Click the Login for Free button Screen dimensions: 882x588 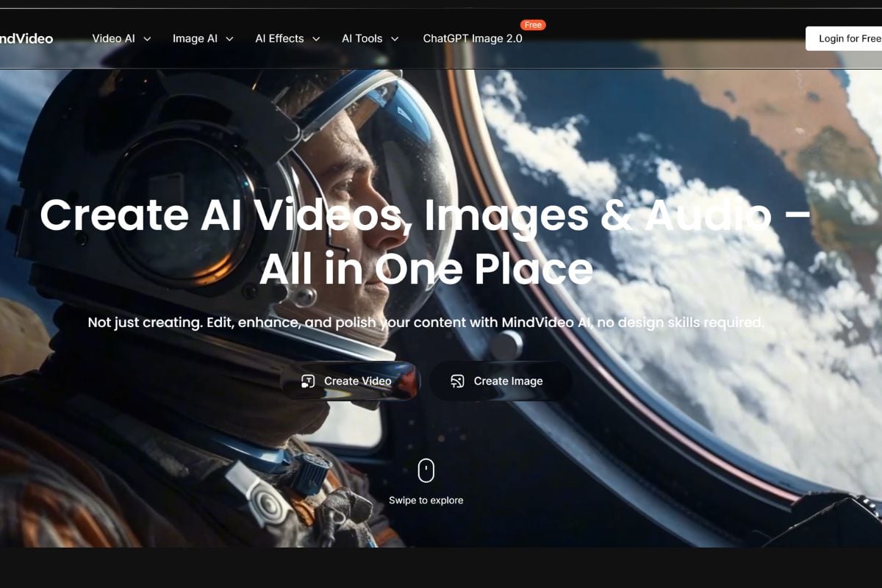tap(844, 38)
